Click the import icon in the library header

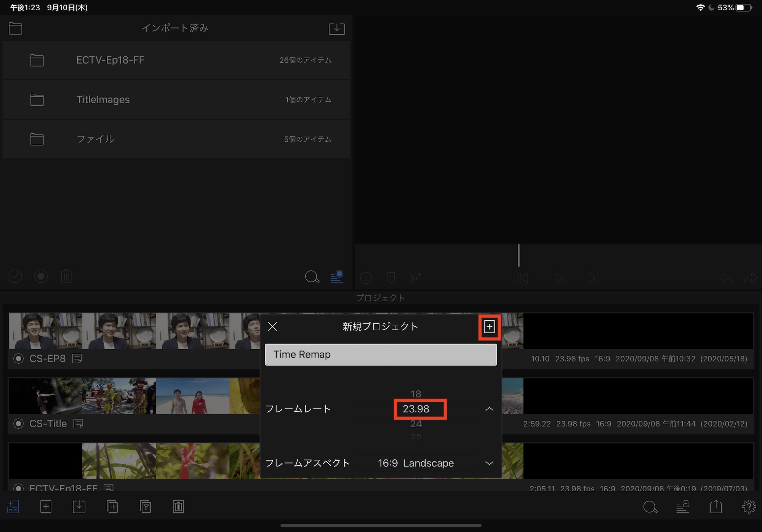(x=337, y=29)
